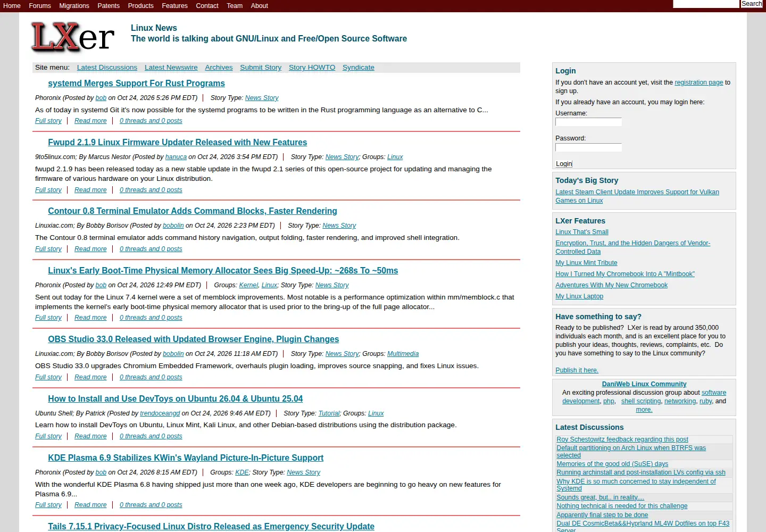Open 'Fwupd 2.1.9 Linux Firmware Updater' headline
The height and width of the screenshot is (532, 766).
click(177, 143)
